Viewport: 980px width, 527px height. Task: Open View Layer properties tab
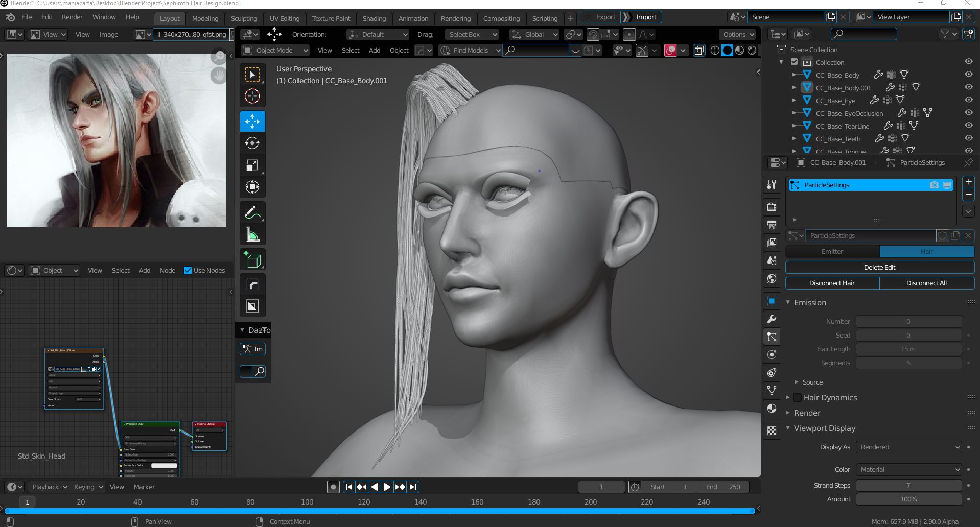[772, 243]
